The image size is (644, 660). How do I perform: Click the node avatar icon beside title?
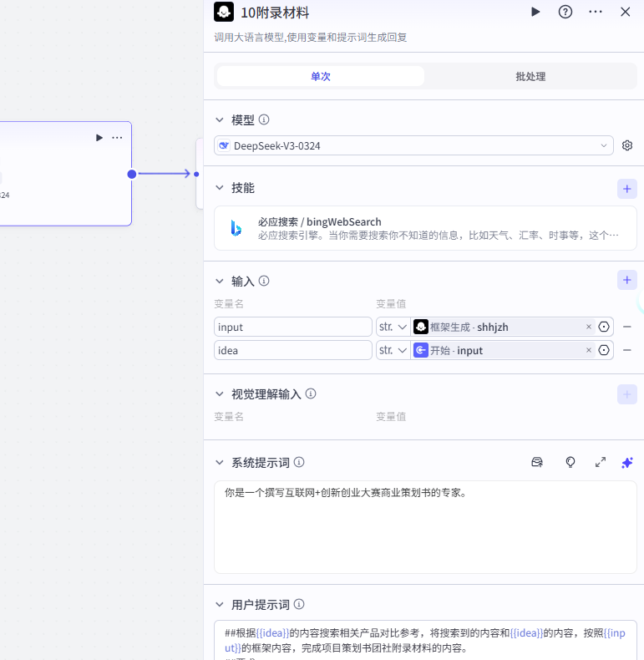(224, 12)
